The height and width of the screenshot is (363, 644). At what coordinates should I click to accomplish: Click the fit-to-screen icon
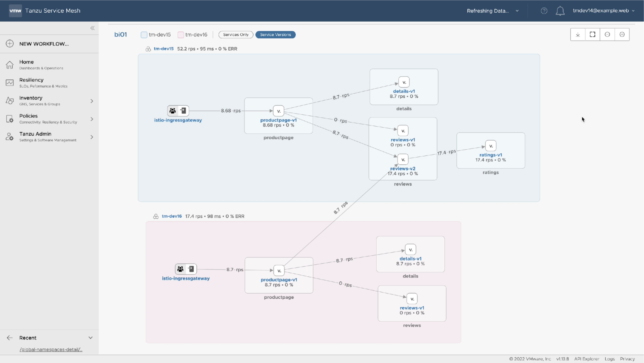(592, 34)
